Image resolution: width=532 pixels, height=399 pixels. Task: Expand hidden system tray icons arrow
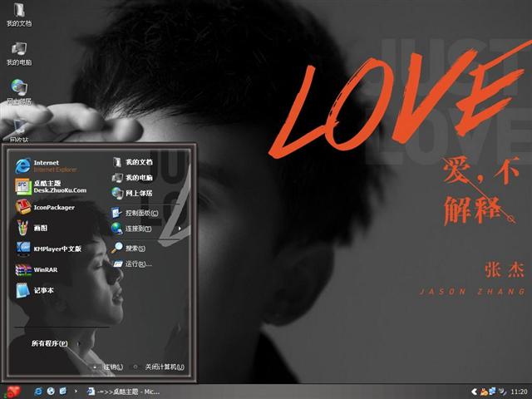pyautogui.click(x=475, y=392)
